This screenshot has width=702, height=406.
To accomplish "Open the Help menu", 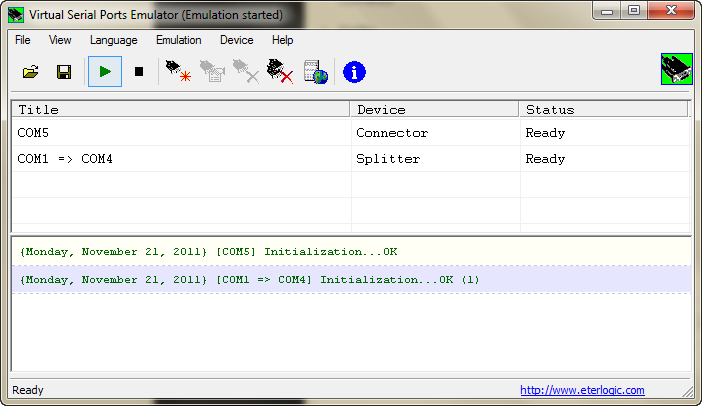I will pos(282,40).
